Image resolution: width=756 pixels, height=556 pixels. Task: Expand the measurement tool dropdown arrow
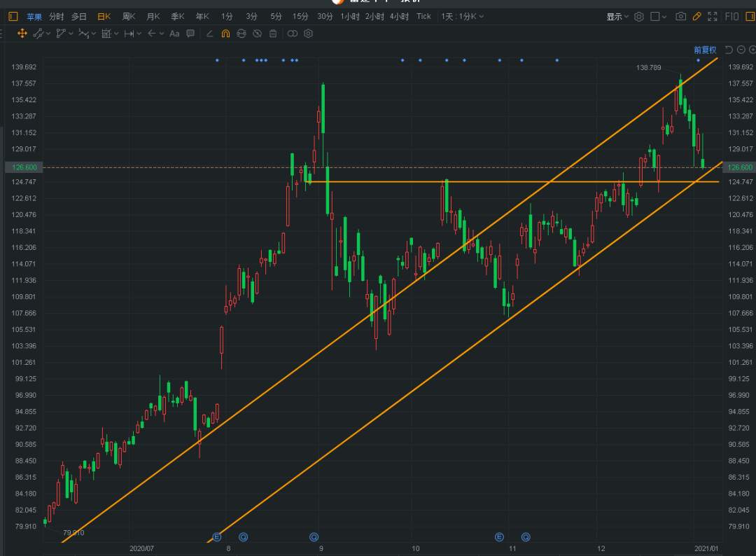pos(116,34)
